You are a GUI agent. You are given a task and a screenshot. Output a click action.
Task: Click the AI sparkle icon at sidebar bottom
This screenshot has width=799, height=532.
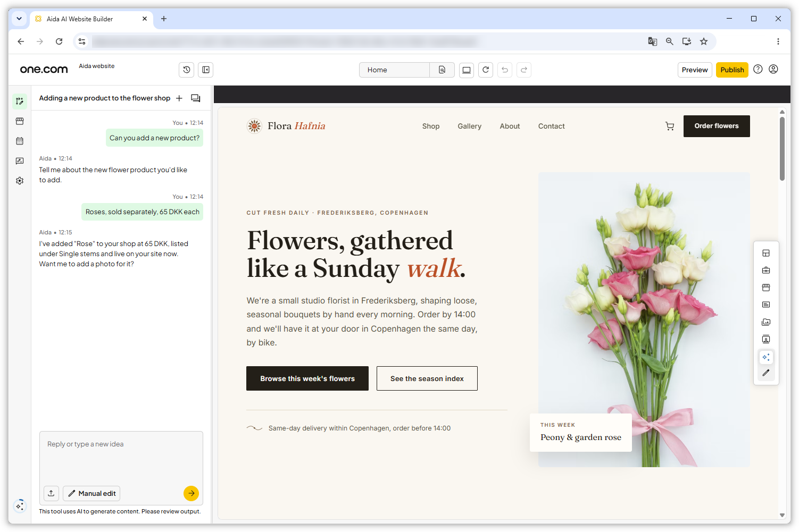tap(20, 505)
